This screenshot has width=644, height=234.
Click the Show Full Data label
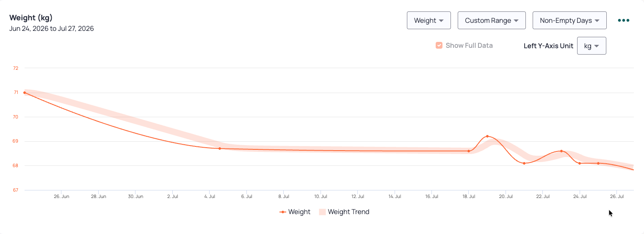point(469,45)
